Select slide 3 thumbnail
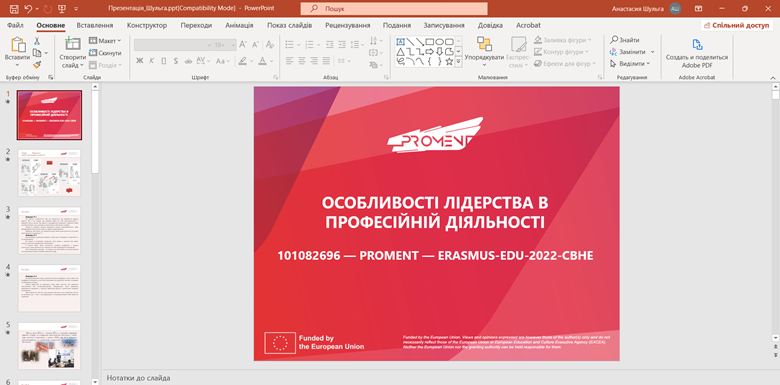This screenshot has width=780, height=385. pos(49,231)
